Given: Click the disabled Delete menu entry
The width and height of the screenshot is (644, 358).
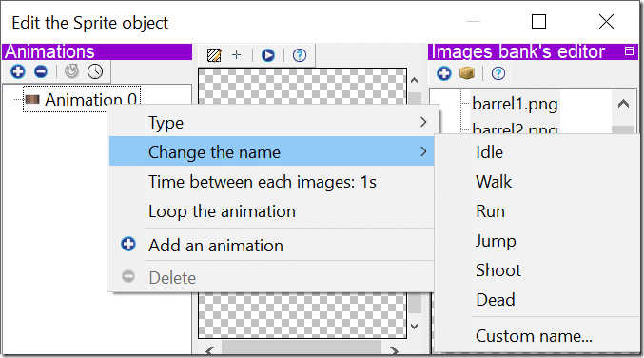Looking at the screenshot, I should click(x=271, y=277).
